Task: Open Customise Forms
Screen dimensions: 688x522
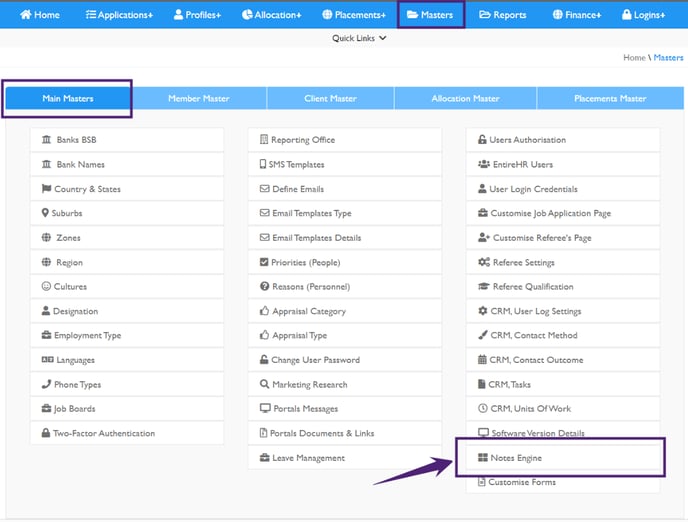Action: tap(563, 482)
